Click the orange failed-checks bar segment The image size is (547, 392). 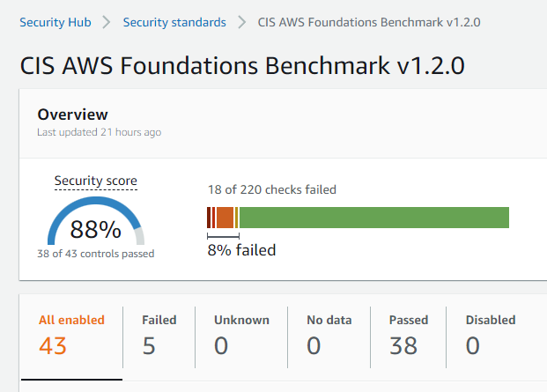coord(225,218)
